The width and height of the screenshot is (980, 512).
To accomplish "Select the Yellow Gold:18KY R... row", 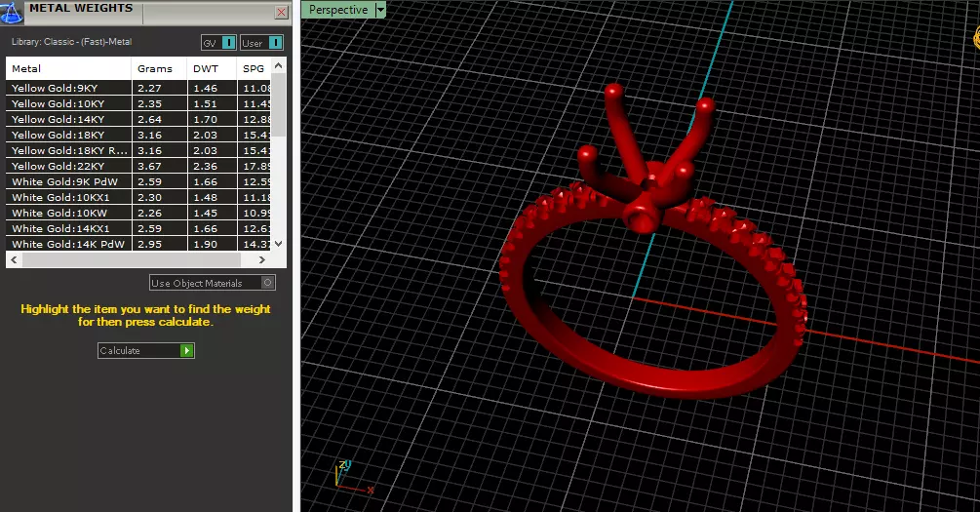I will point(138,150).
